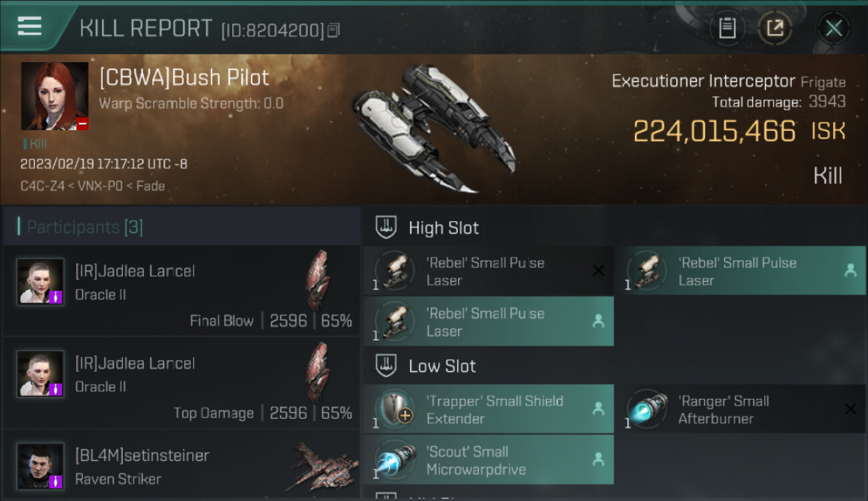Screen dimensions: 868x501
Task: Select the Executioner Interceptor ship image
Action: [434, 128]
